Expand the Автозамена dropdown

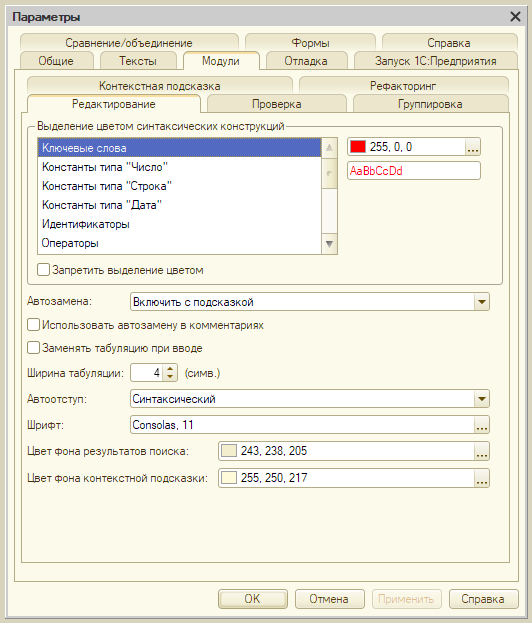click(482, 302)
